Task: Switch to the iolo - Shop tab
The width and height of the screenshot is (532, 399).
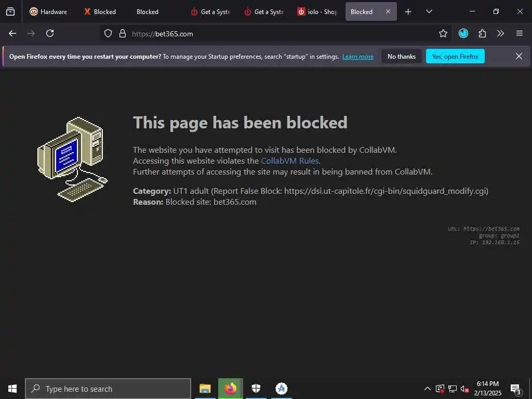Action: [317, 11]
